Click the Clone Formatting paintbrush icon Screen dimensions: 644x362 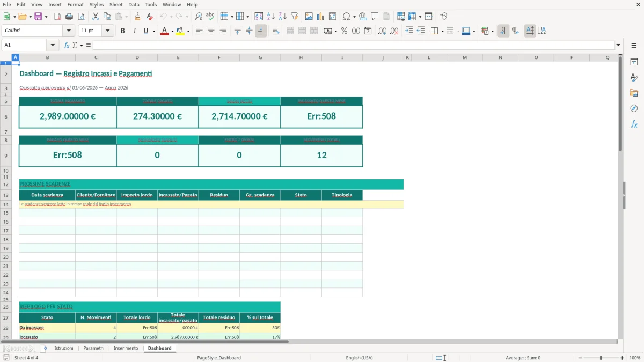point(138,17)
